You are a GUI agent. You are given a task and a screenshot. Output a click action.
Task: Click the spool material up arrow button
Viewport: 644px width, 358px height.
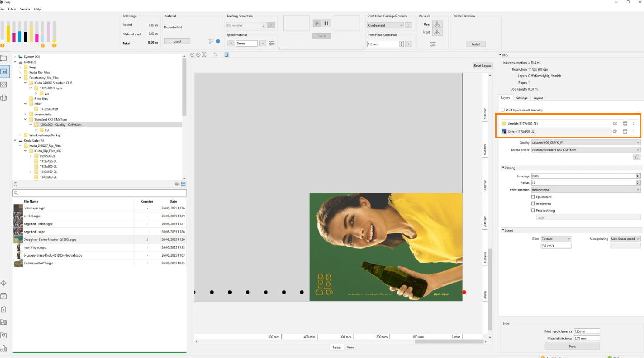231,44
